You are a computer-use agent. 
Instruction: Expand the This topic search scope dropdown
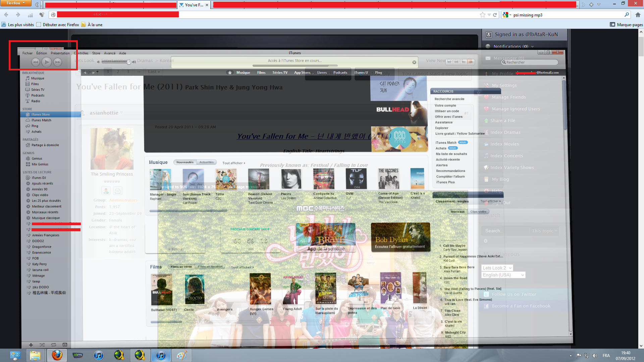click(544, 231)
